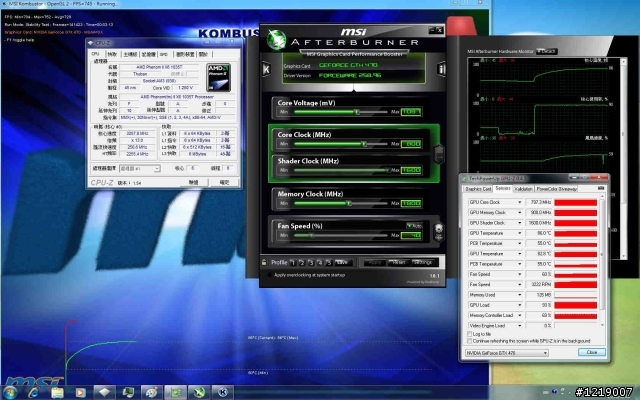Click the Core Clock value box showing 800
Image resolution: width=640 pixels, height=400 pixels.
pos(411,144)
